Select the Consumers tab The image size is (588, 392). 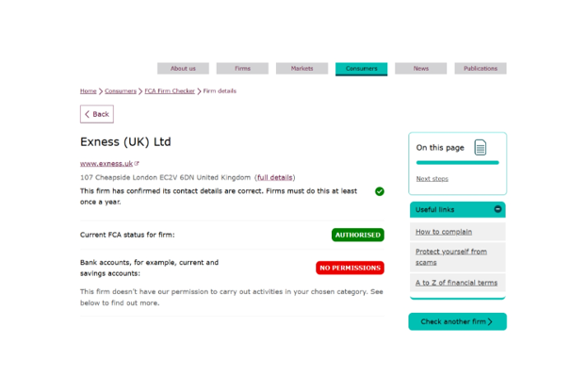coord(362,69)
